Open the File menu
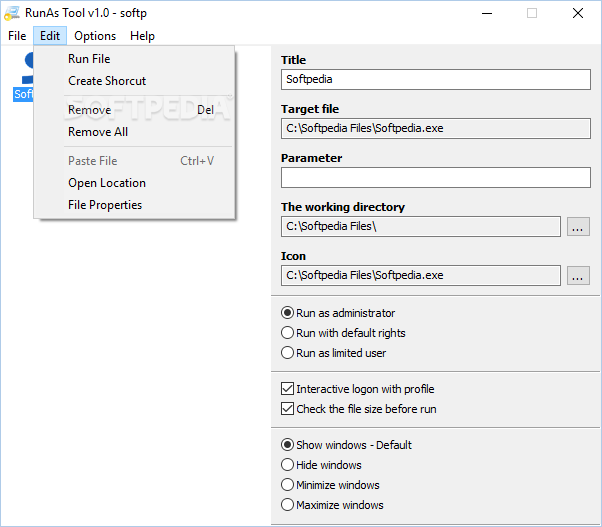This screenshot has width=602, height=527. click(x=17, y=36)
